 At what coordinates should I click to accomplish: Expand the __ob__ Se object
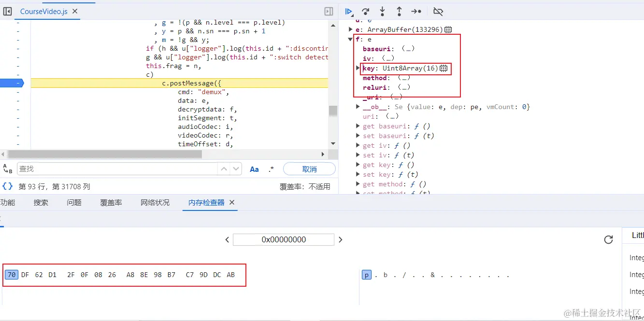(x=358, y=107)
